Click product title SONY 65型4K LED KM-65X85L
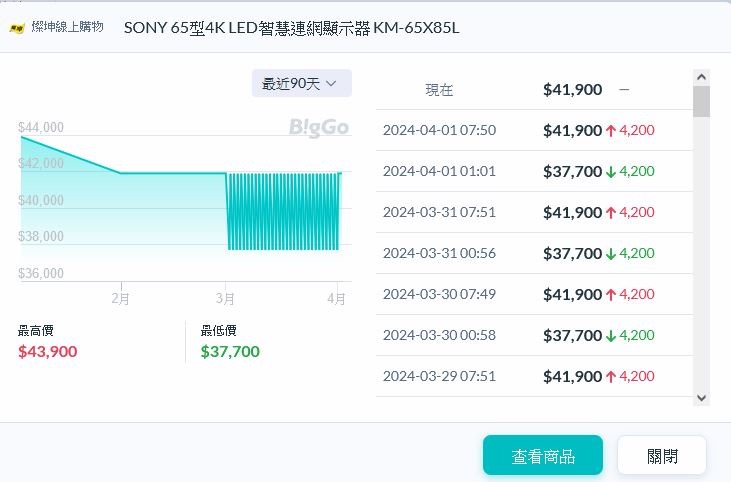The width and height of the screenshot is (731, 482). tap(291, 28)
